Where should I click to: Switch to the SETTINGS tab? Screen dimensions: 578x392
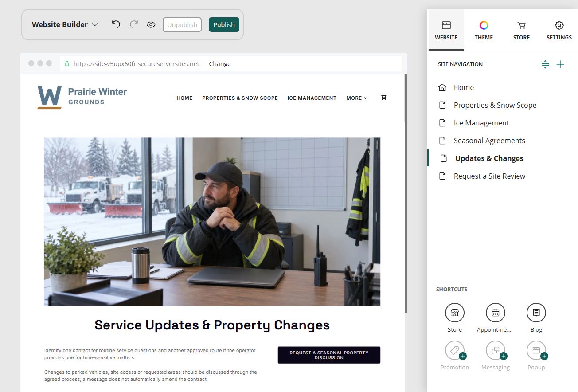[x=559, y=30]
